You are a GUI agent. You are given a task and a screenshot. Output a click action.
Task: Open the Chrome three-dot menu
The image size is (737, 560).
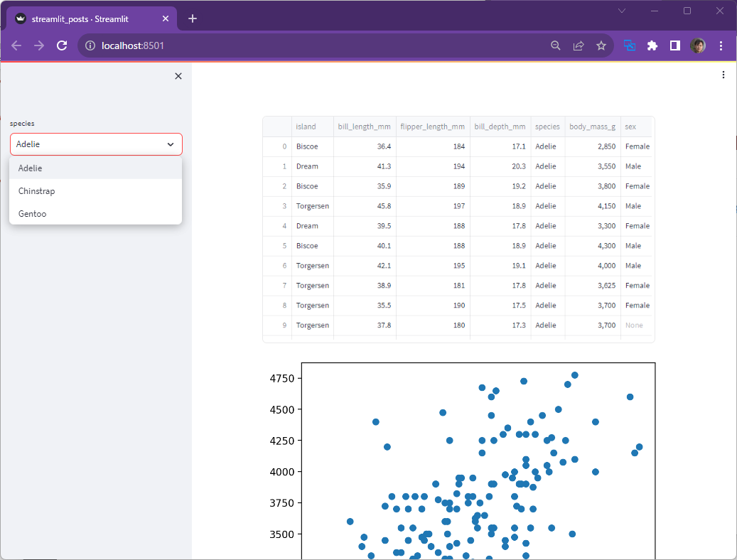click(721, 45)
